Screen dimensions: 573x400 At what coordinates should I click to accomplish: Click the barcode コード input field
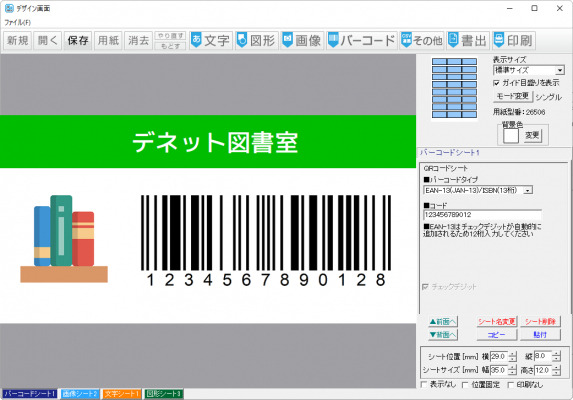[482, 215]
